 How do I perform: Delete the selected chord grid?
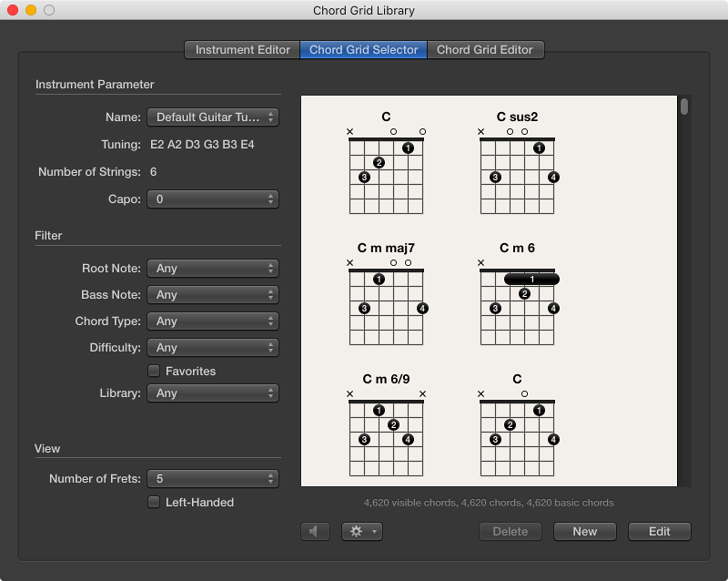coord(510,531)
